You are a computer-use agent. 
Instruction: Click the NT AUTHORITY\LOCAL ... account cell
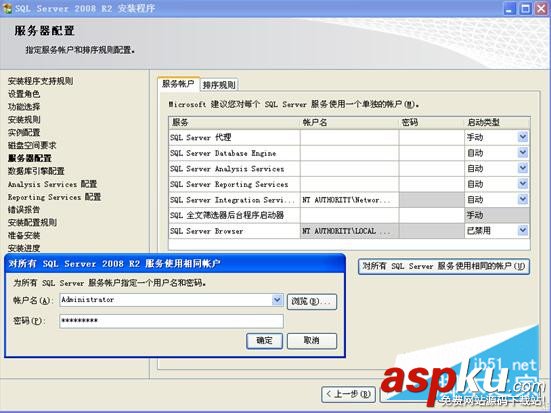tap(349, 231)
